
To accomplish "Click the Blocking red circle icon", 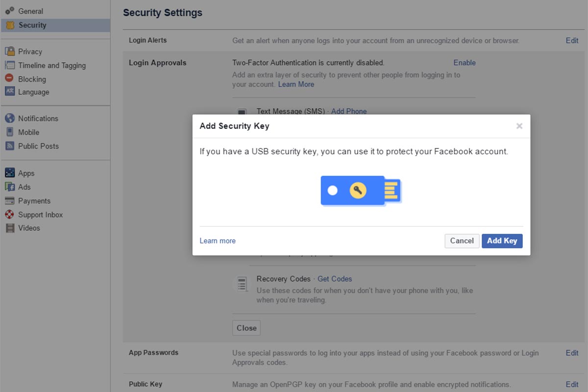I will 9,78.
